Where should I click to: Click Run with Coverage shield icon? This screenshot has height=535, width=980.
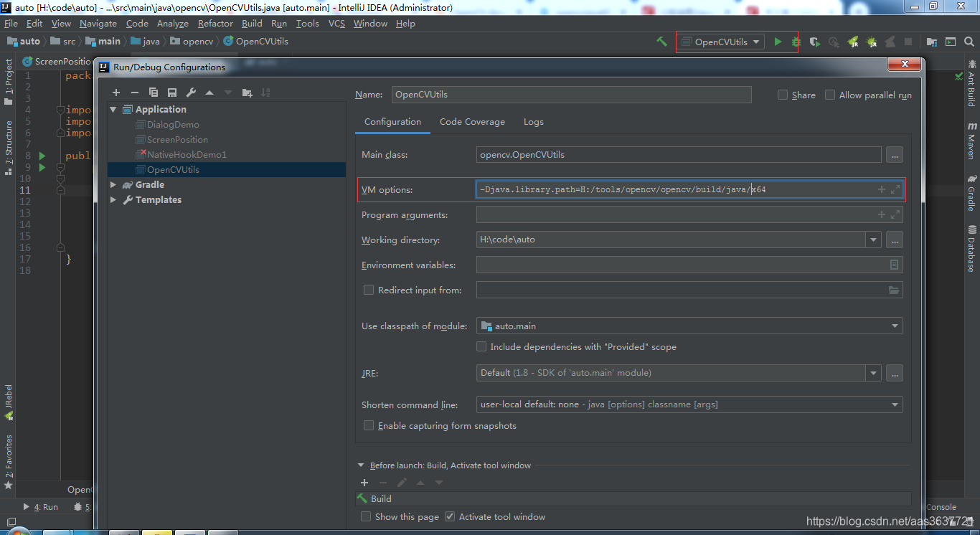[x=815, y=42]
